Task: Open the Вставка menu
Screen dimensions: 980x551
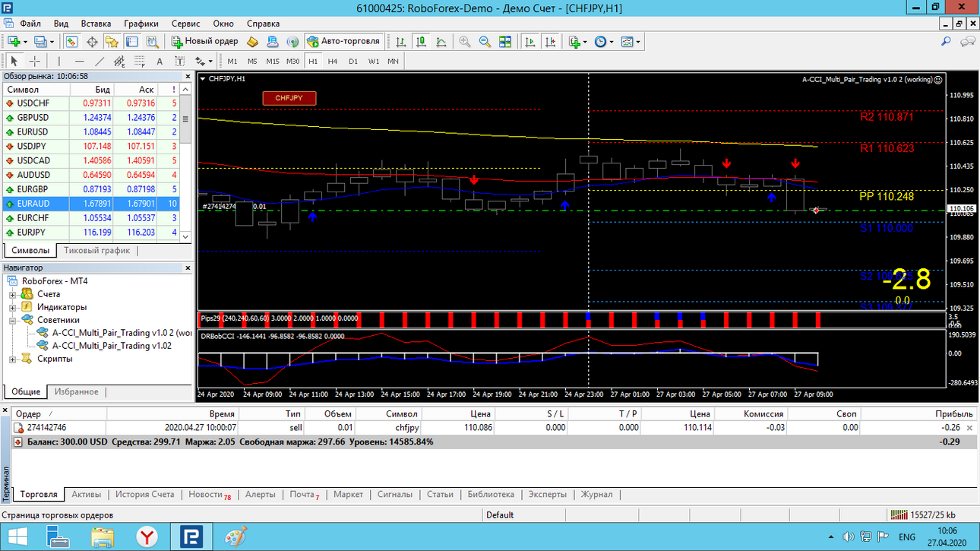Action: [96, 24]
